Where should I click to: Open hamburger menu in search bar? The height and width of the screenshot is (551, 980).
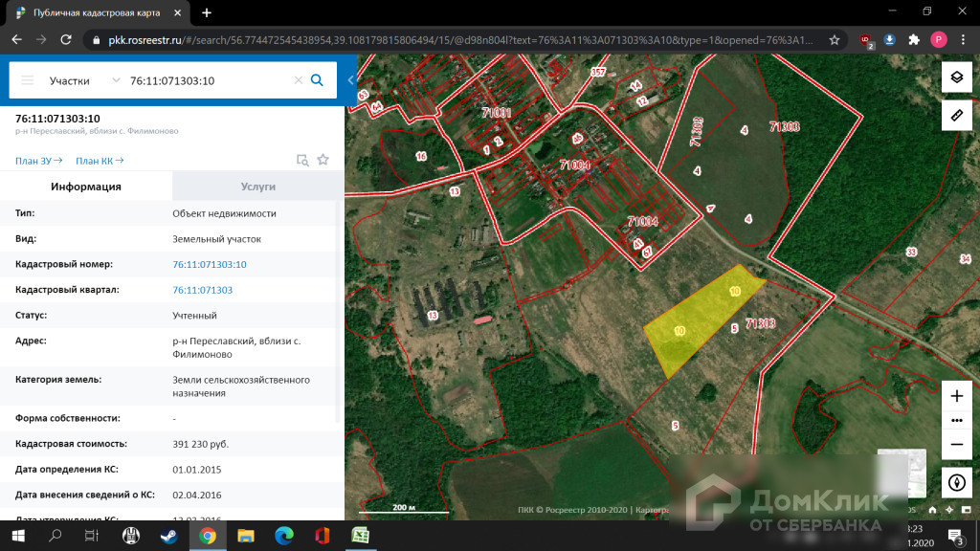tap(28, 81)
